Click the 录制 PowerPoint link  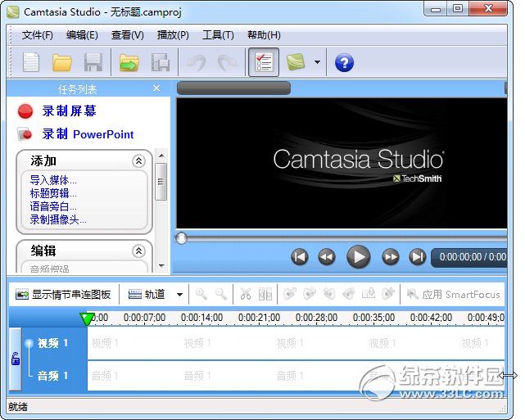88,134
